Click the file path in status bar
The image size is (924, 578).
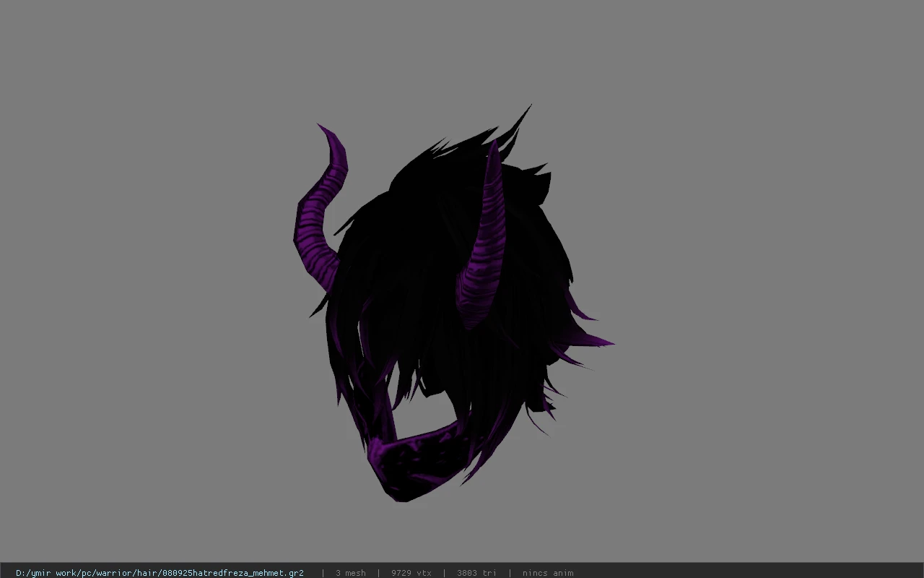pyautogui.click(x=160, y=573)
